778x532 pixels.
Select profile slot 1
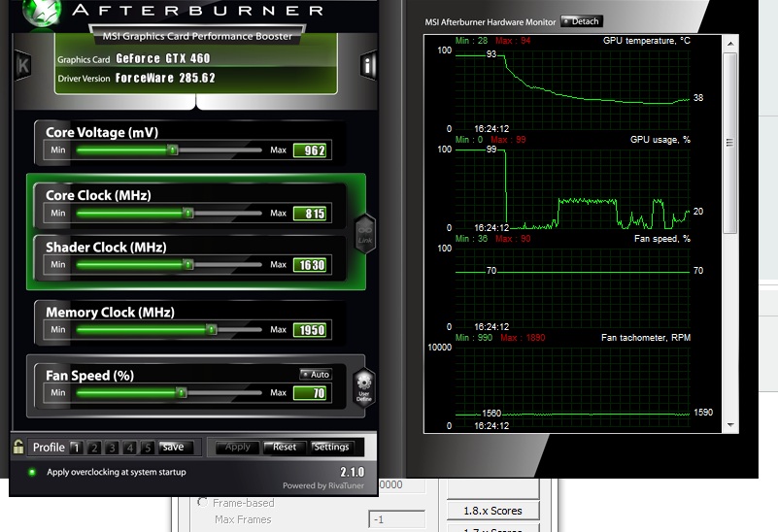76,448
